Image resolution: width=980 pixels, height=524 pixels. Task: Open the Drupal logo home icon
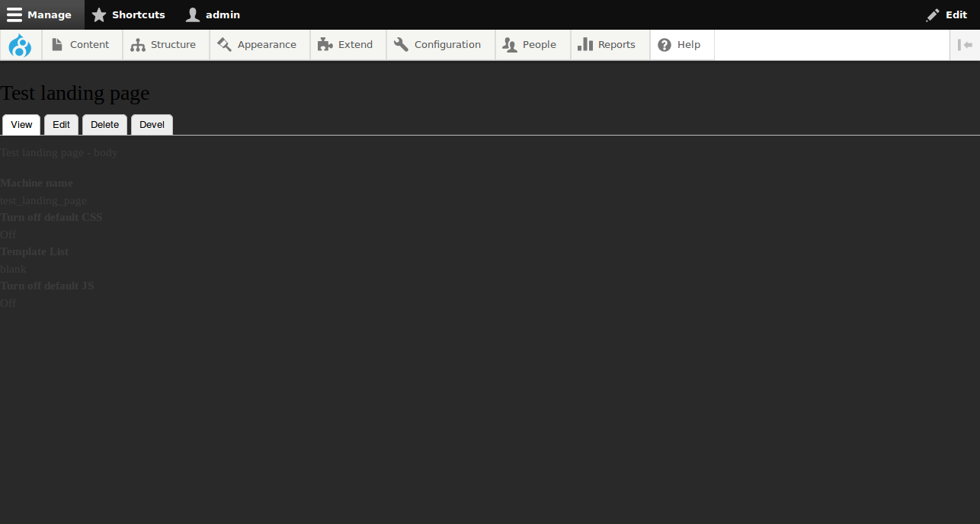(x=20, y=44)
